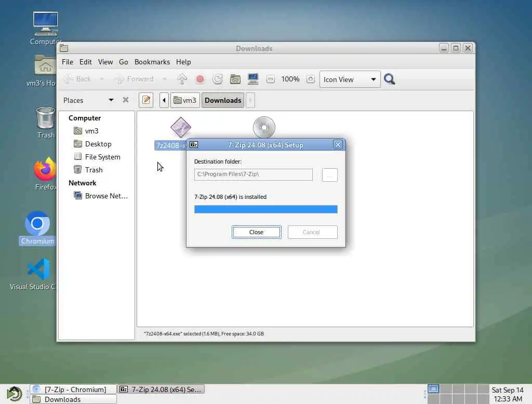Click the installation progress bar
This screenshot has height=404, width=532.
(x=265, y=210)
